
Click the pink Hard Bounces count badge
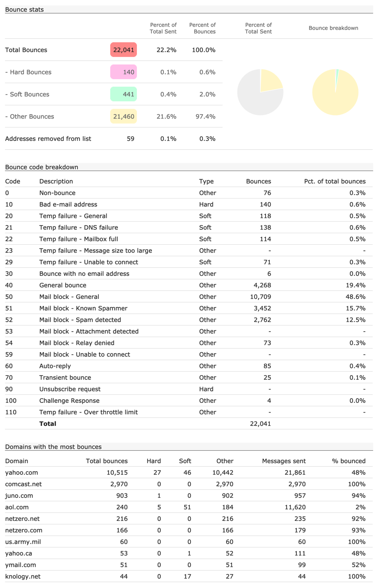pos(124,72)
